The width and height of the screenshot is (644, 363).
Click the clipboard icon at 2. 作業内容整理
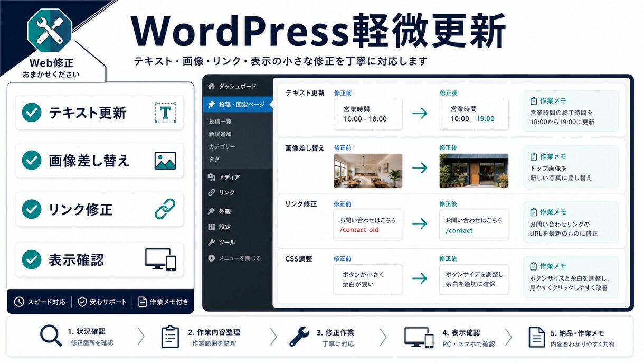pos(171,336)
